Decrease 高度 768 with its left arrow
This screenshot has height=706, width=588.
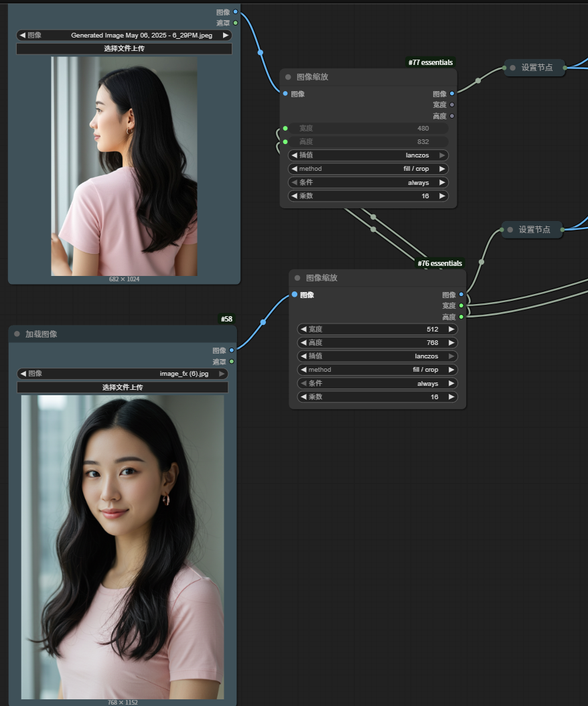click(x=303, y=343)
